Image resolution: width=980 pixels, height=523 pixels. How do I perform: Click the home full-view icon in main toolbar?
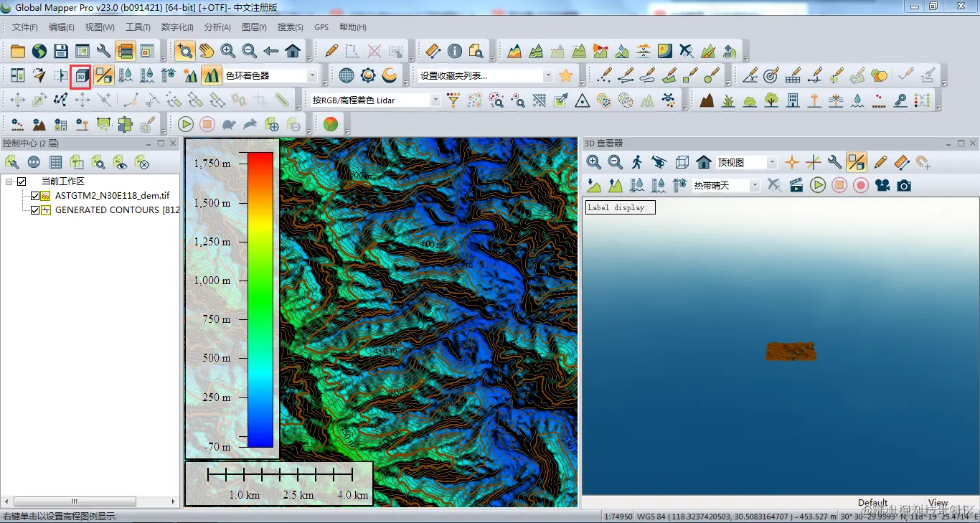pyautogui.click(x=293, y=51)
